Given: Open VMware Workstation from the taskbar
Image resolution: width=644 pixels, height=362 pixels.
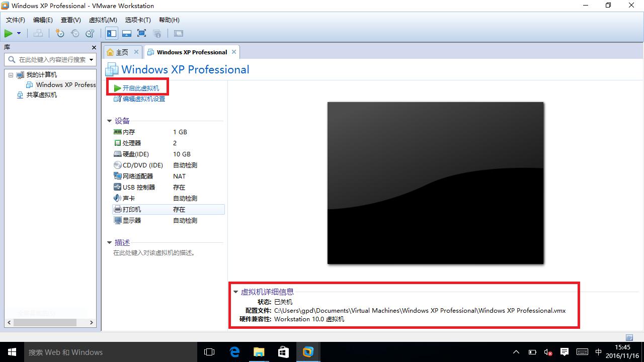Looking at the screenshot, I should (307, 351).
